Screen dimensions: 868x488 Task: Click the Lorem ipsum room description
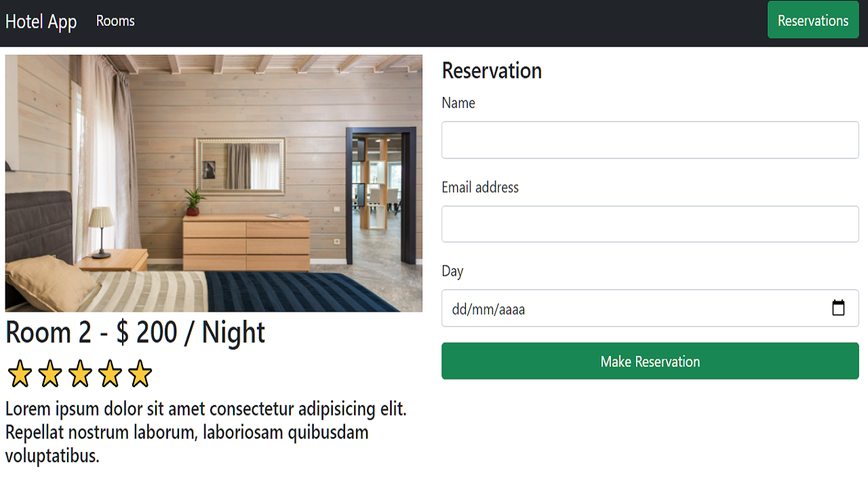pos(206,432)
